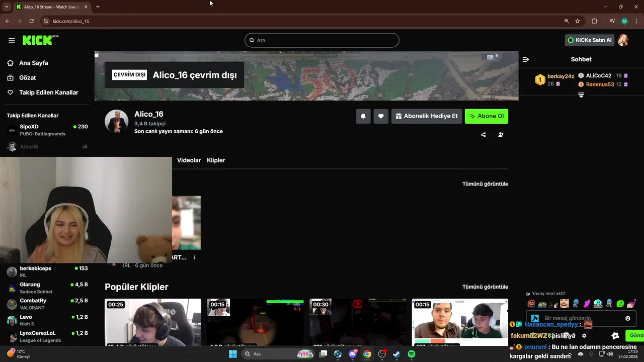Play the 00:30 popular clip thumbnail

click(358, 322)
